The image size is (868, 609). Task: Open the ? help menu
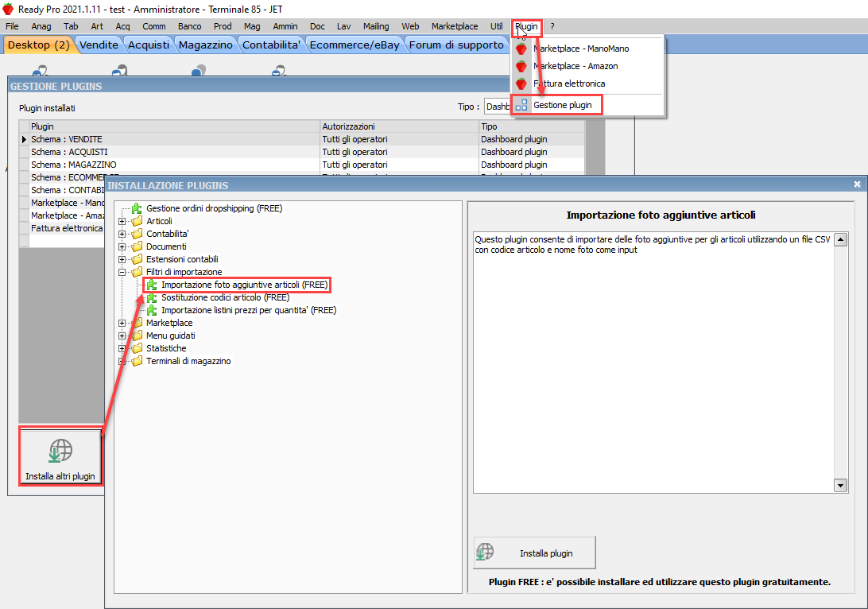552,26
